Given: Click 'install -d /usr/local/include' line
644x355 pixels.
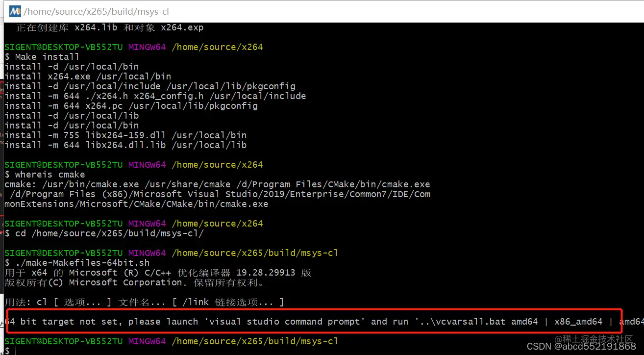Looking at the screenshot, I should point(150,86).
